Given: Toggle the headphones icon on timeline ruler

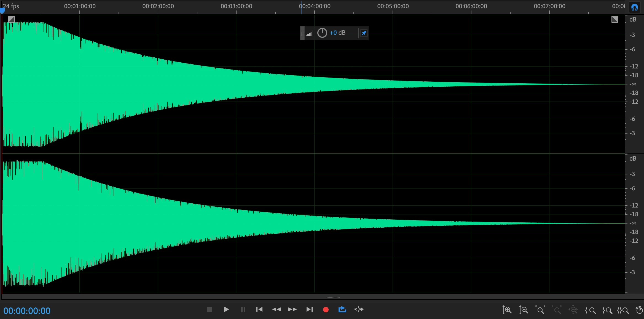Looking at the screenshot, I should 634,7.
